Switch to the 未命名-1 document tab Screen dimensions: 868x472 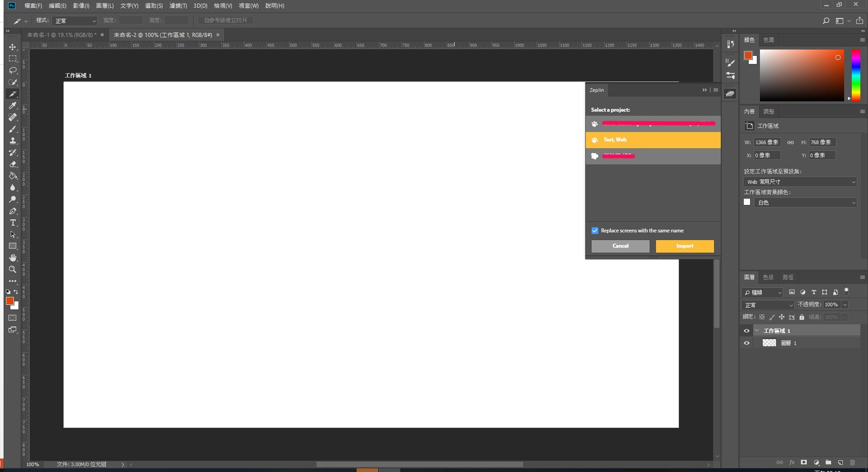click(62, 35)
